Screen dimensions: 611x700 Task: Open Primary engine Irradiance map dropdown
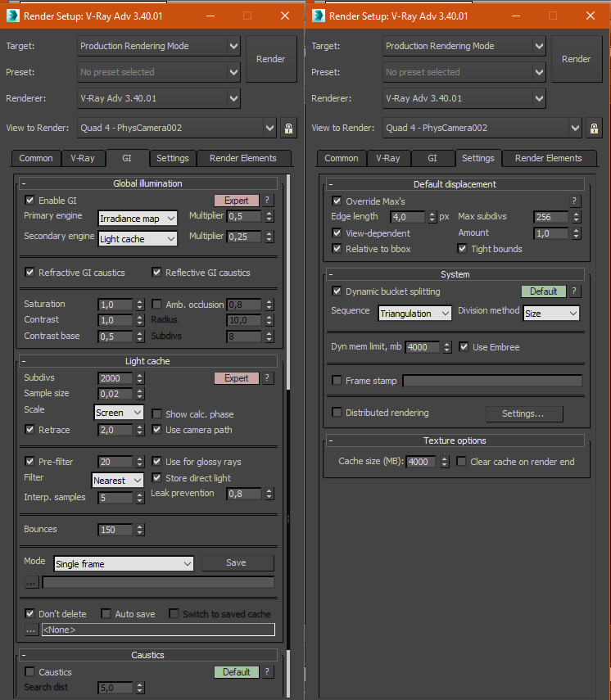point(138,219)
